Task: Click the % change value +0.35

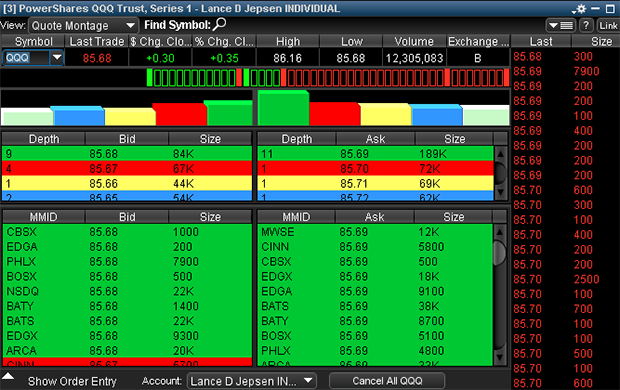Action: pyautogui.click(x=224, y=58)
